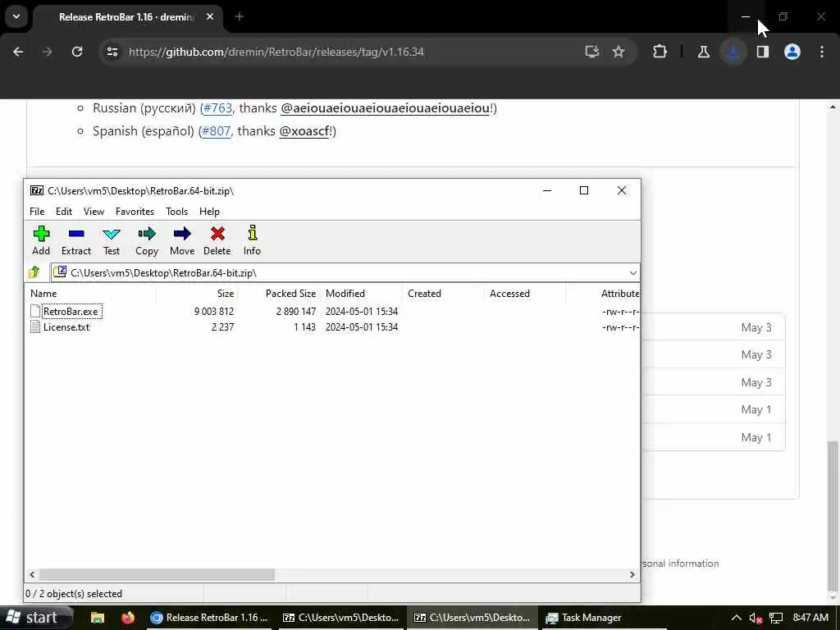Run the Test archive tool
Viewport: 840px width, 630px height.
[x=112, y=240]
